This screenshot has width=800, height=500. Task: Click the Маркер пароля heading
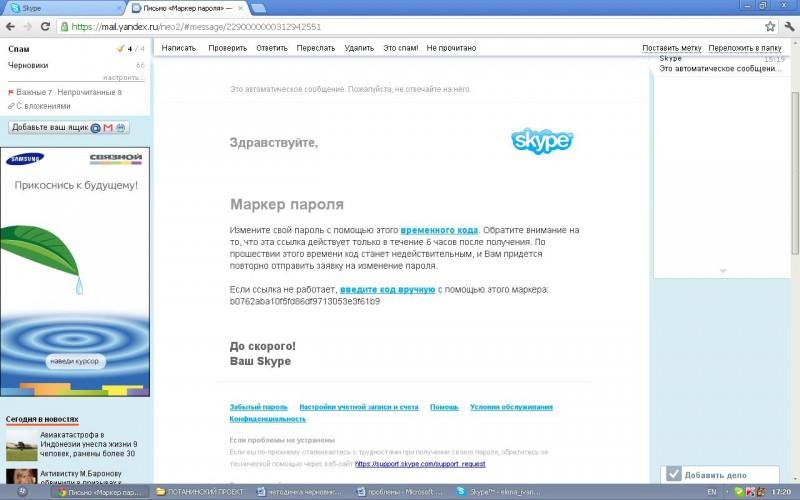287,204
